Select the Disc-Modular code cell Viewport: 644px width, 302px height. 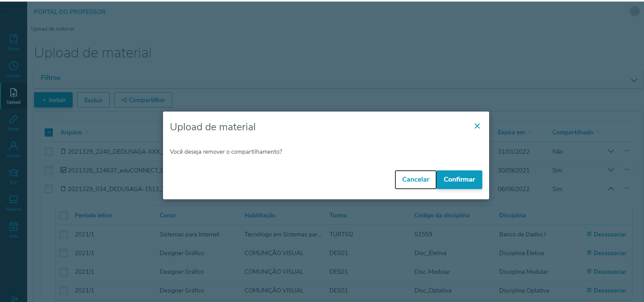[432, 272]
